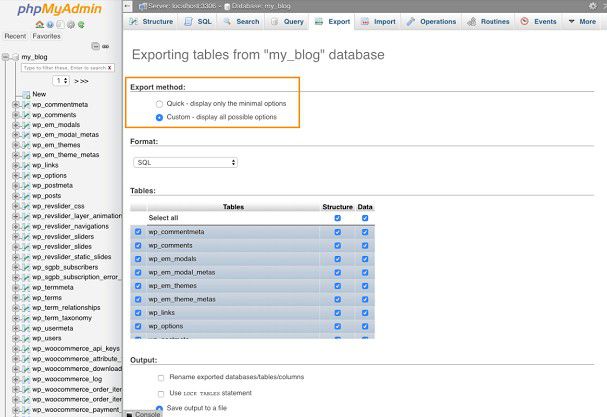607x417 pixels.
Task: Expand the wp_commentmeta tree node
Action: click(x=15, y=105)
